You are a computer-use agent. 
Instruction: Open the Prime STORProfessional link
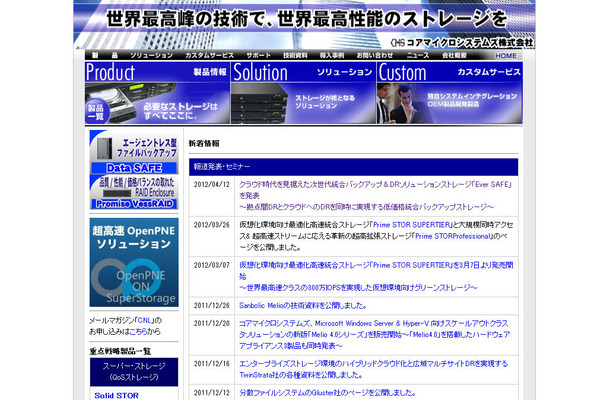click(452, 236)
